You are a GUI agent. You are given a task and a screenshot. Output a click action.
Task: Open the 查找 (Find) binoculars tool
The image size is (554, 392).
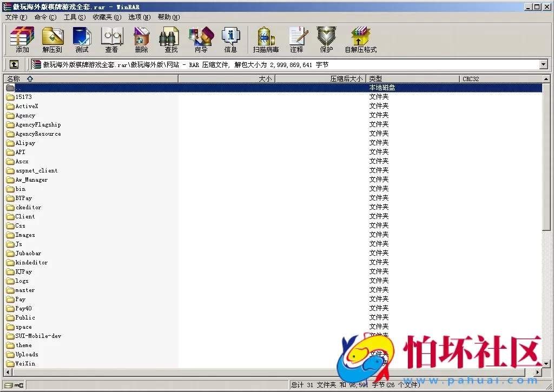point(171,39)
